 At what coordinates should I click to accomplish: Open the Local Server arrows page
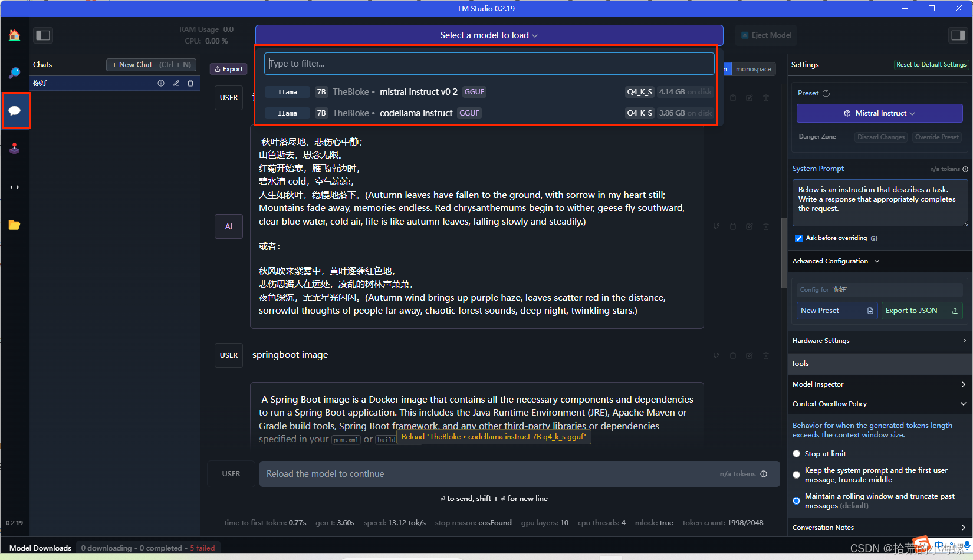point(15,187)
